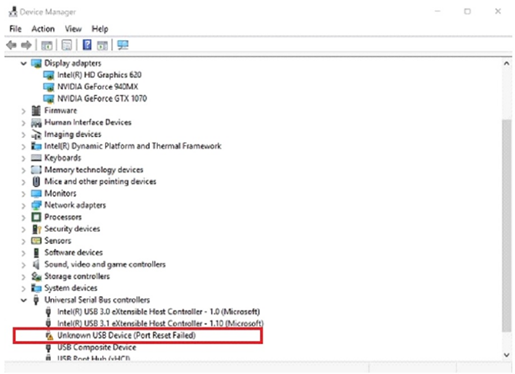
Task: Expand the Keyboards branch
Action: click(x=23, y=158)
